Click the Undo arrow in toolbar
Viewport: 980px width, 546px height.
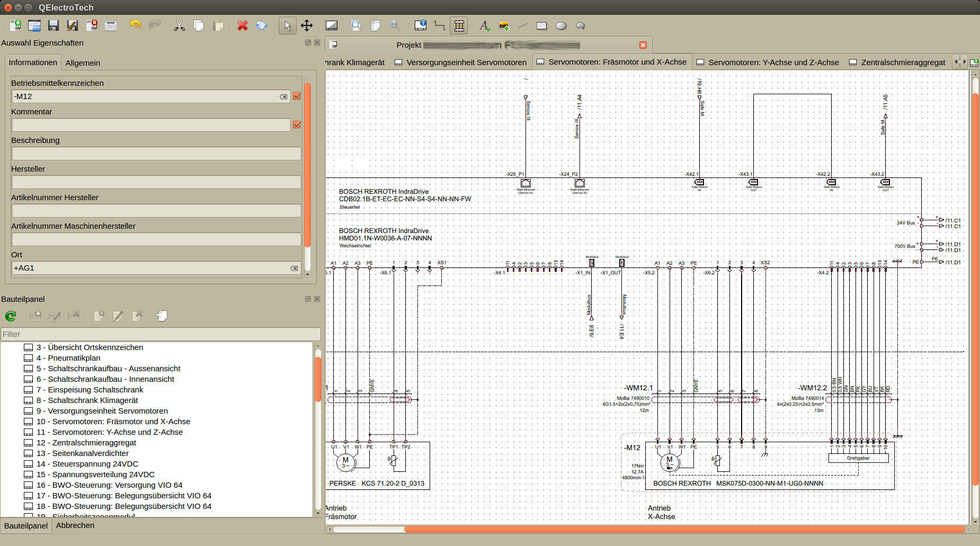click(x=135, y=25)
